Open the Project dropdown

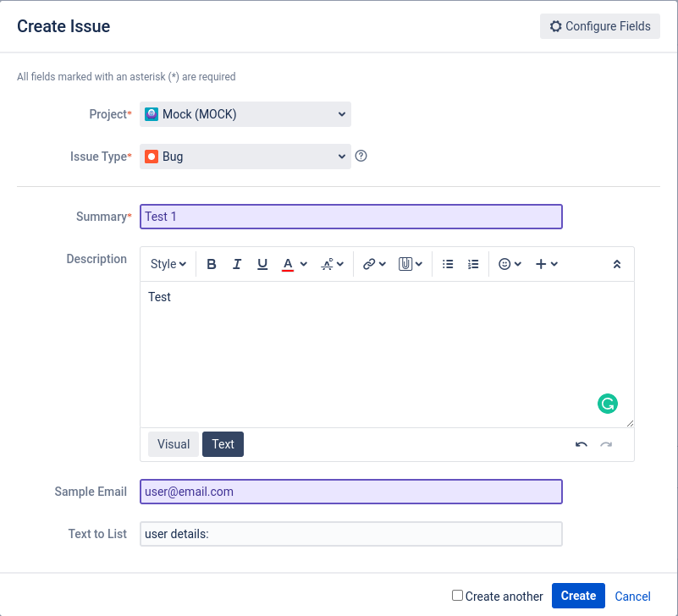[245, 114]
